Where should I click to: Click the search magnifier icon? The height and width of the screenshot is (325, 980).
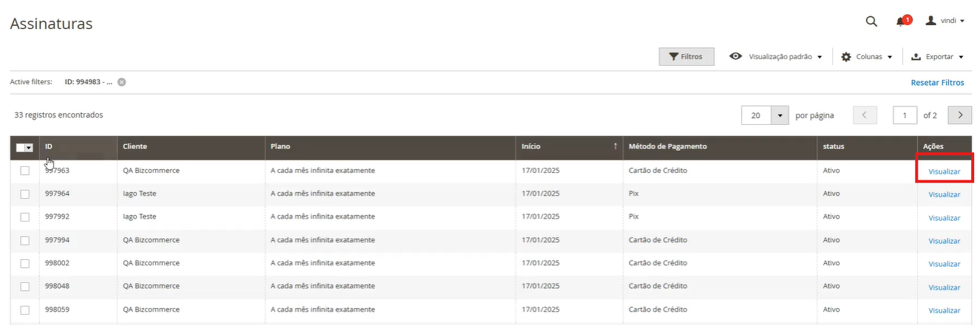coord(871,21)
